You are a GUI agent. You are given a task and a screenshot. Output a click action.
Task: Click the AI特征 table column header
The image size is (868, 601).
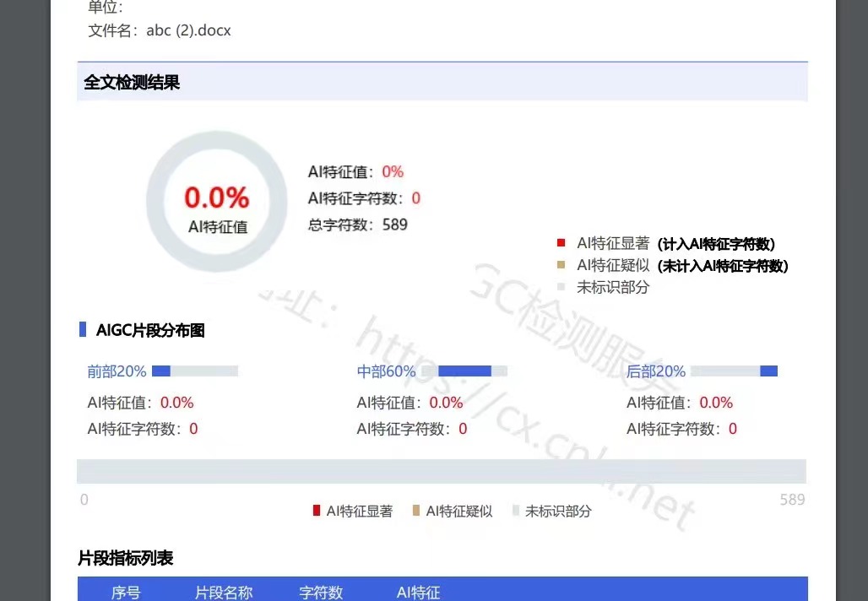[x=418, y=593]
